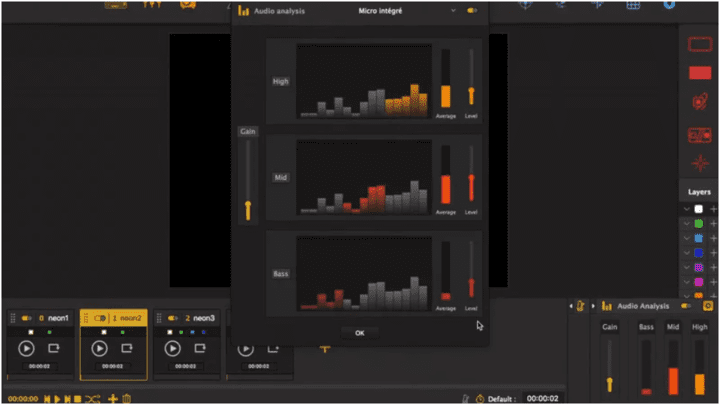Click the trash icon to delete clip

point(127,399)
